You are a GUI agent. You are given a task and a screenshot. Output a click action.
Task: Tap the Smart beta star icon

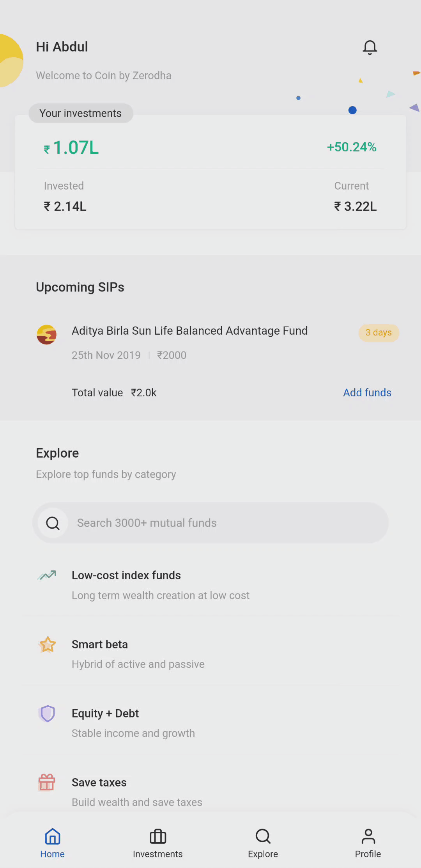click(x=47, y=644)
